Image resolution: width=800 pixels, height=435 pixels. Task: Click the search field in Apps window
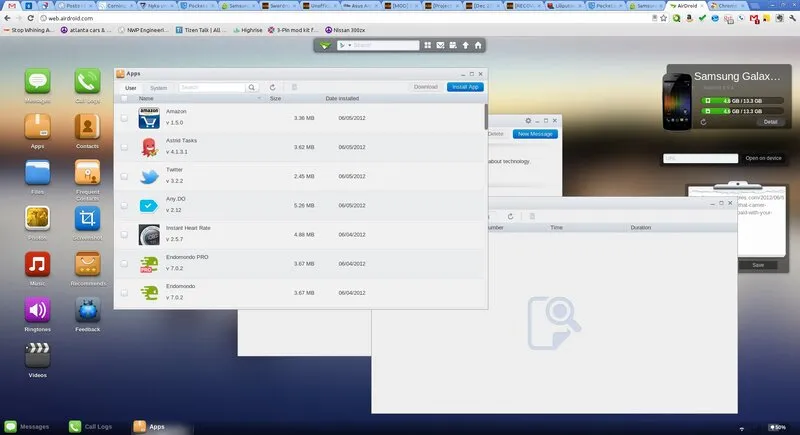tap(212, 88)
